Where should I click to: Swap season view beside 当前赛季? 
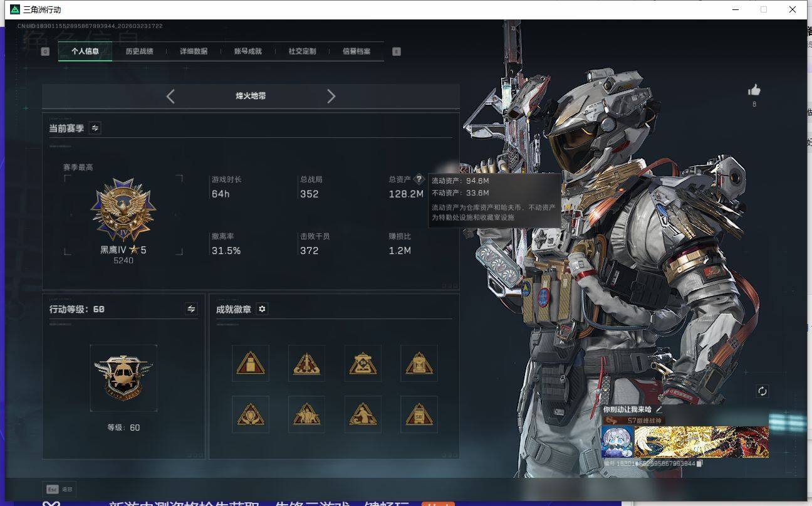pos(95,128)
